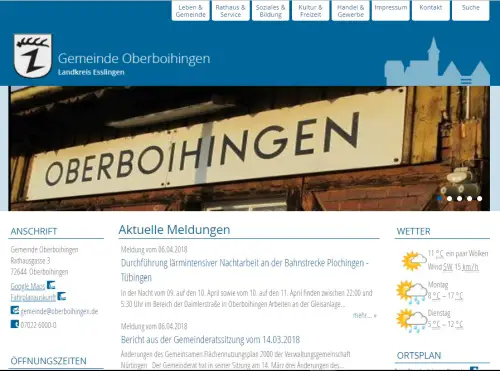Click the Aktuelle Meldungen heading
Screen dimensions: 500x371
click(x=174, y=230)
